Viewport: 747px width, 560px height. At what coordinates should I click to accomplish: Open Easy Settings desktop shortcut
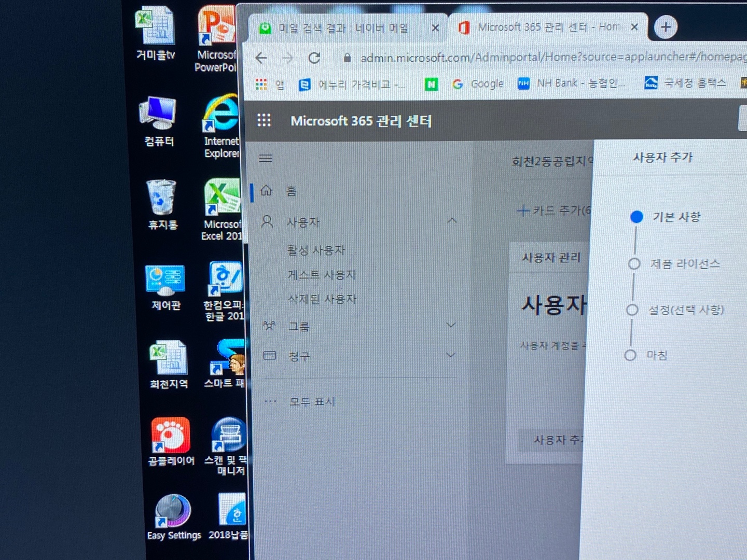tap(174, 517)
